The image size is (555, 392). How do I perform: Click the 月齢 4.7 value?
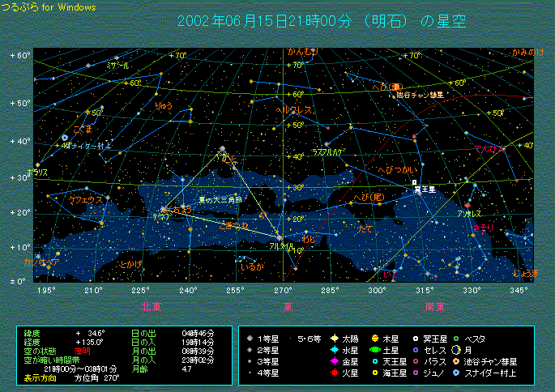click(187, 369)
